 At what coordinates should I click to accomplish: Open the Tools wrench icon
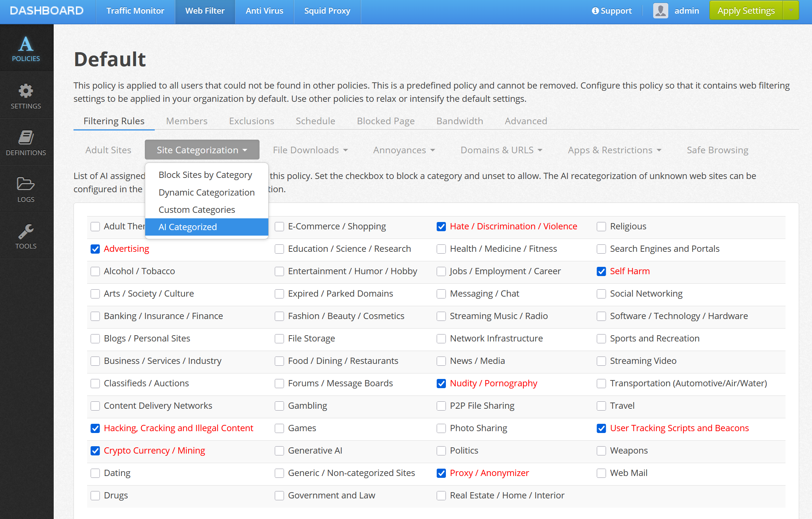[26, 231]
